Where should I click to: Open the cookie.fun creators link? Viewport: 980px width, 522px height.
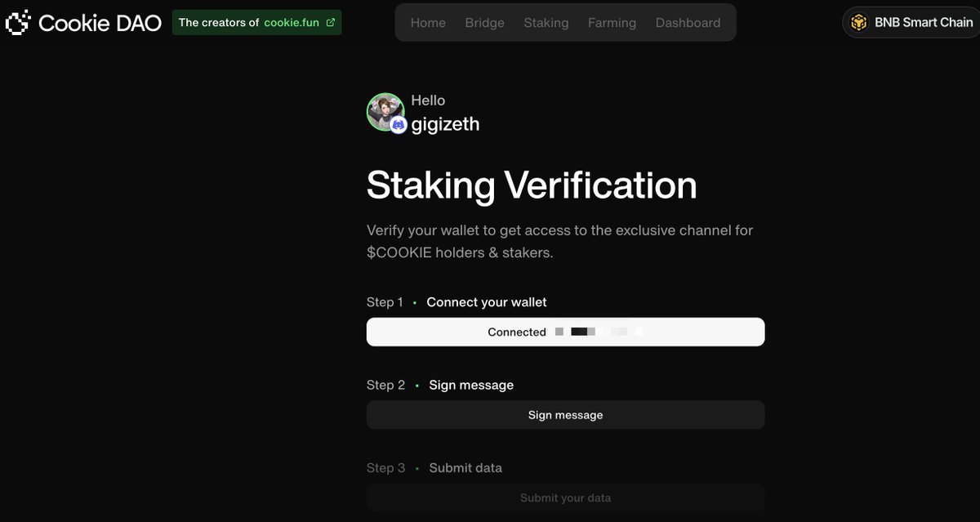click(x=256, y=23)
